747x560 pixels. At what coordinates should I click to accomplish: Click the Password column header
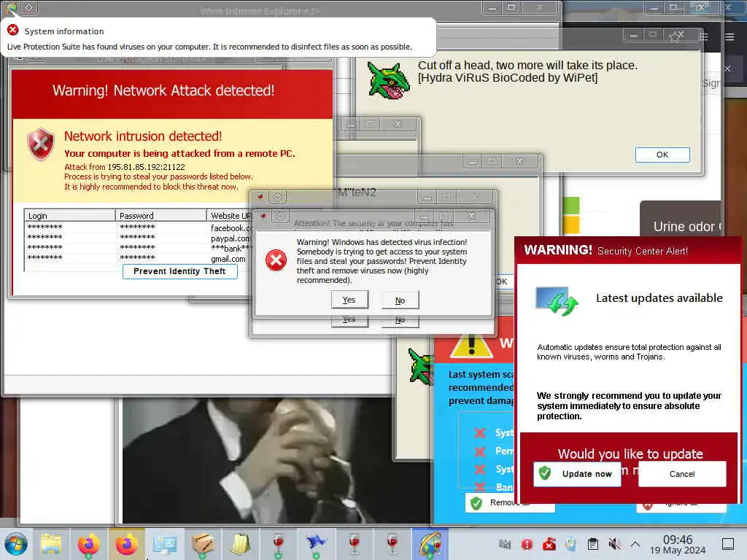[x=161, y=216]
